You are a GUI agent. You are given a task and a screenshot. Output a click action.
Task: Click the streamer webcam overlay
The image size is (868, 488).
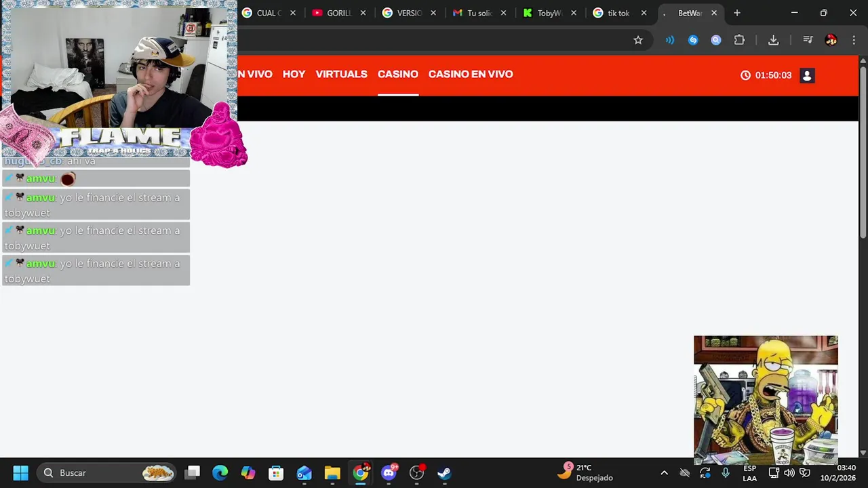coord(119,68)
